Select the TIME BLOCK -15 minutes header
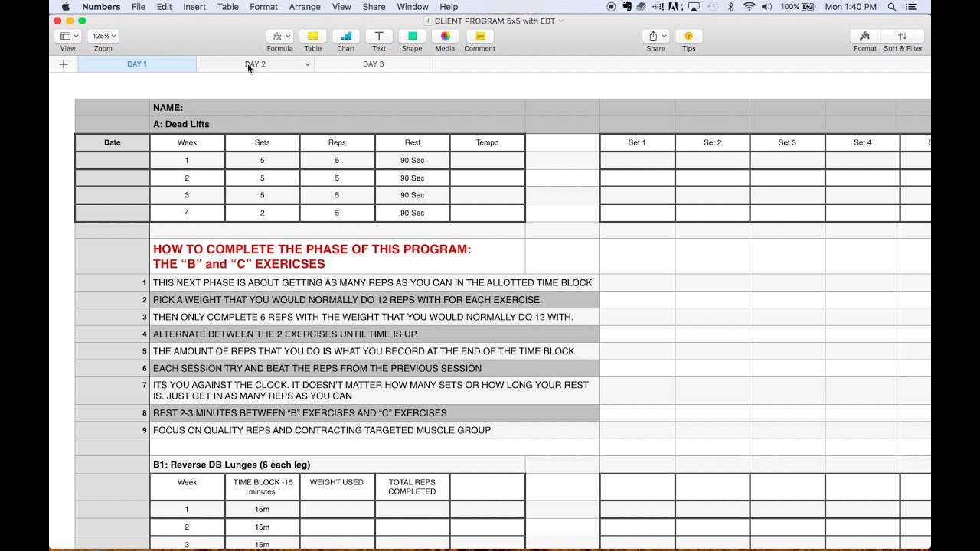Screen dimensions: 980x551 262,487
